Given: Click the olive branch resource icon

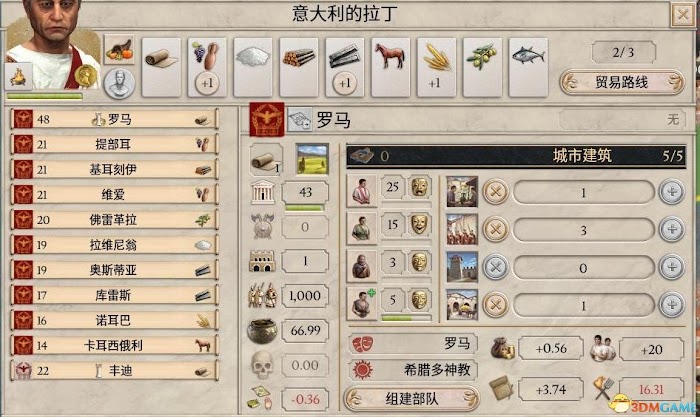Looking at the screenshot, I should [482, 57].
